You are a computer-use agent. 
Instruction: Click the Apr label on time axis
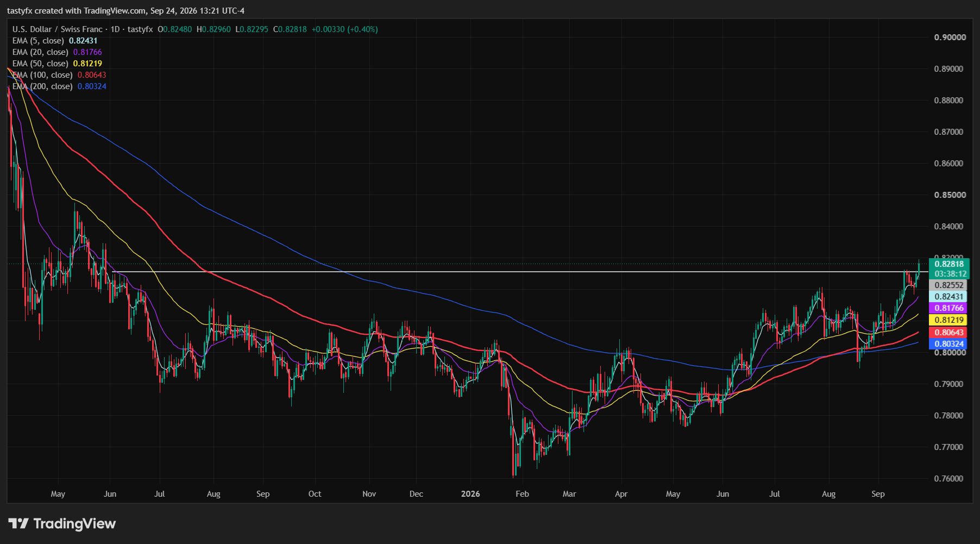point(621,494)
